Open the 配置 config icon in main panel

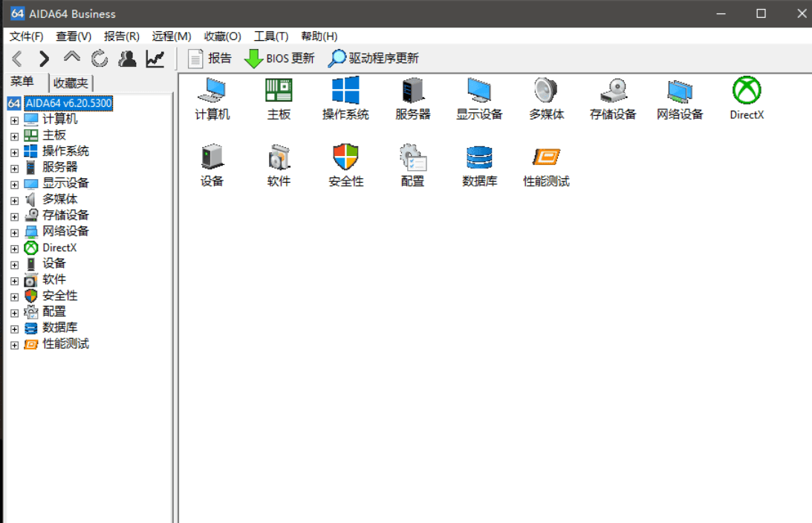tap(413, 166)
